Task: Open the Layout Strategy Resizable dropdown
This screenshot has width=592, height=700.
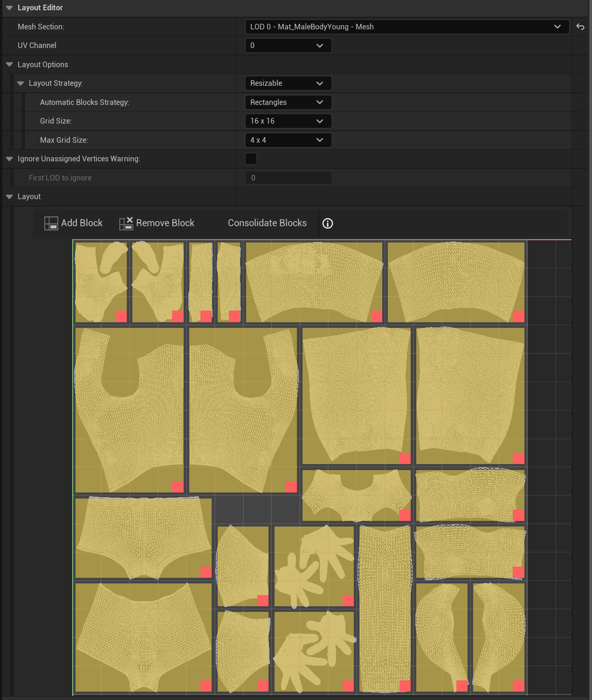Action: 288,83
